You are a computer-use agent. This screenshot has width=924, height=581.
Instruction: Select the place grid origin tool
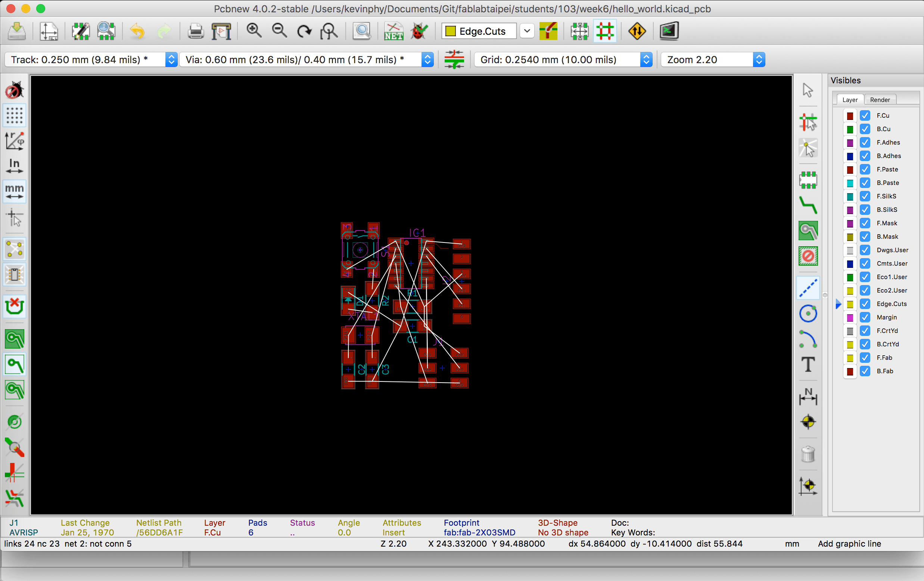tap(808, 486)
